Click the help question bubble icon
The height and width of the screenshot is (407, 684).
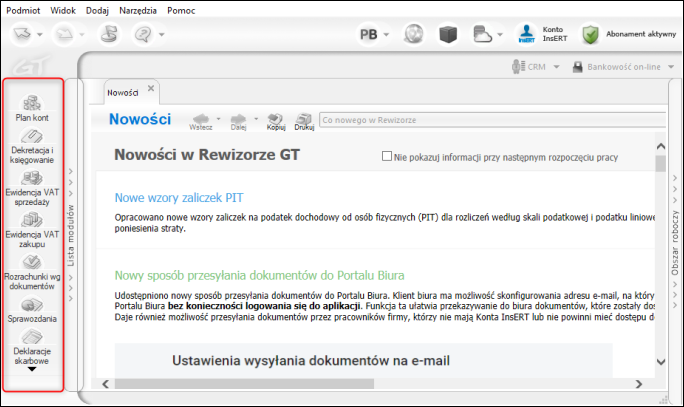click(x=144, y=34)
